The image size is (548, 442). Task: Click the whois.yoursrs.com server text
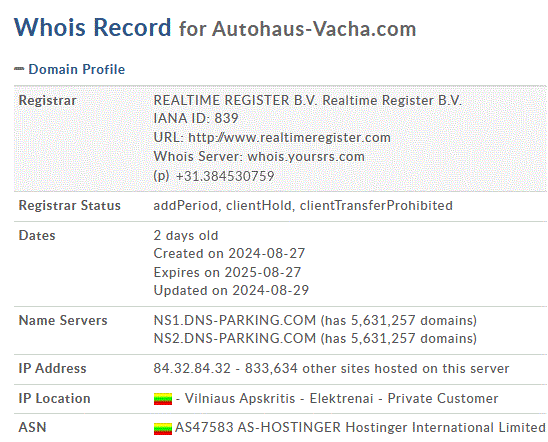coord(306,156)
